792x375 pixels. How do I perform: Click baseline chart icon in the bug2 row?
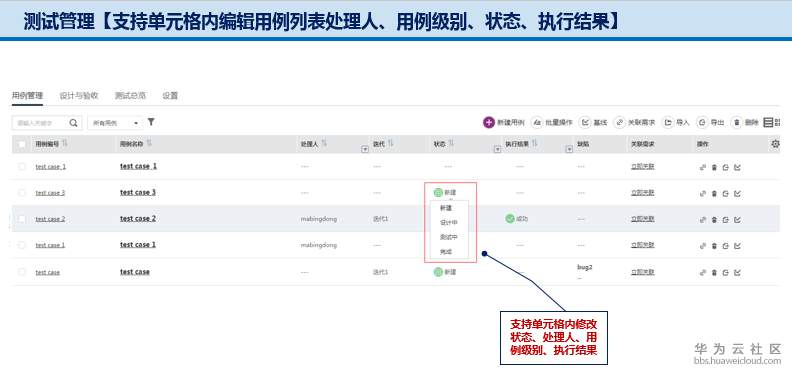(737, 272)
